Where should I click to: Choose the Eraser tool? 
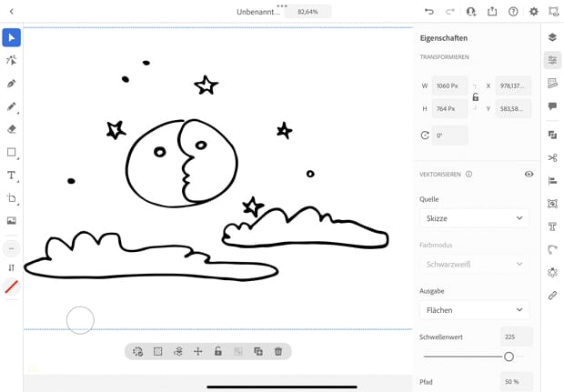pyautogui.click(x=12, y=129)
